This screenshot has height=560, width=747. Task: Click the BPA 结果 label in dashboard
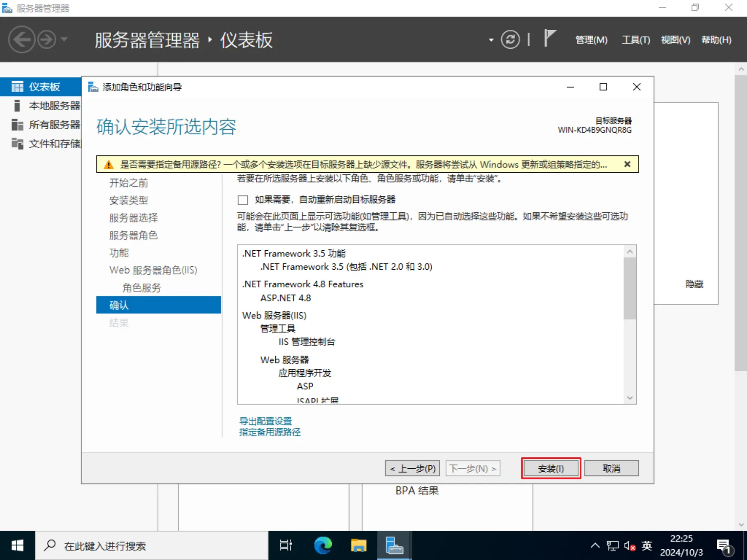point(417,491)
